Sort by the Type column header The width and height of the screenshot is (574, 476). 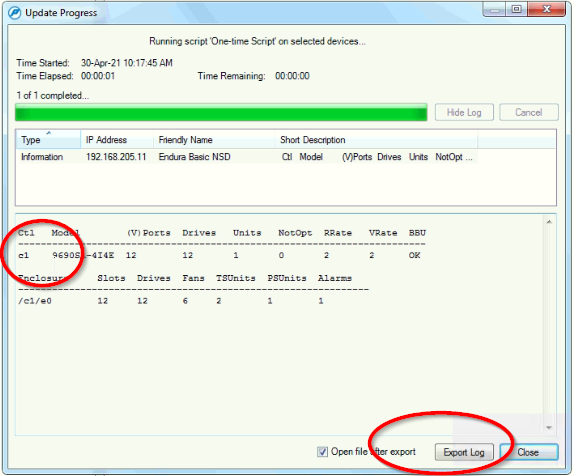pos(48,140)
